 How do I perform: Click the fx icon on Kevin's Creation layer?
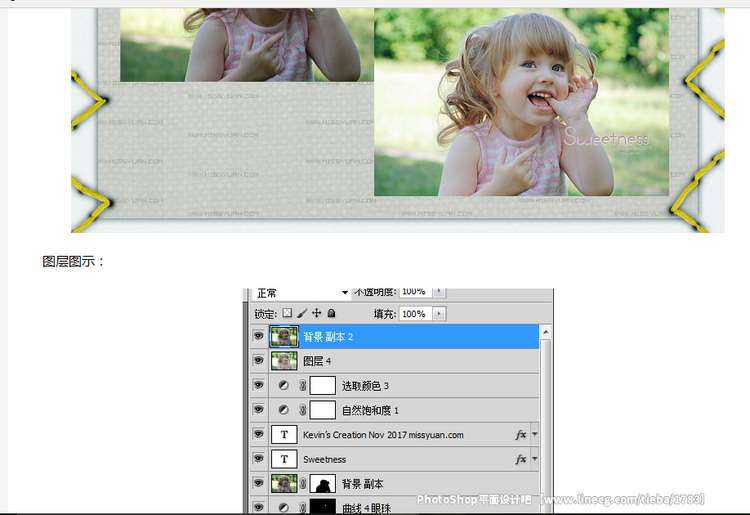520,435
